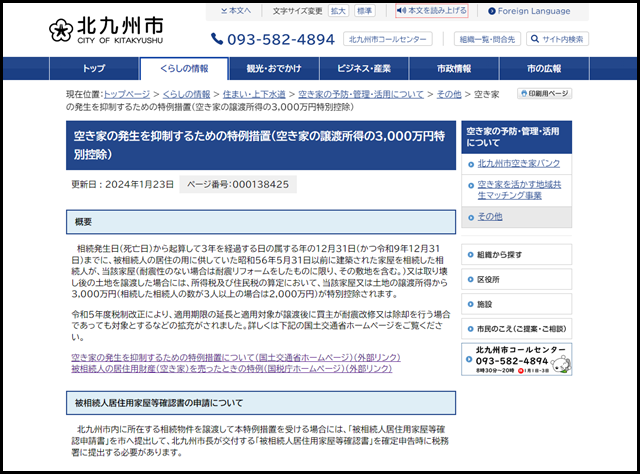Open 北九州市コールセンター button

387,39
